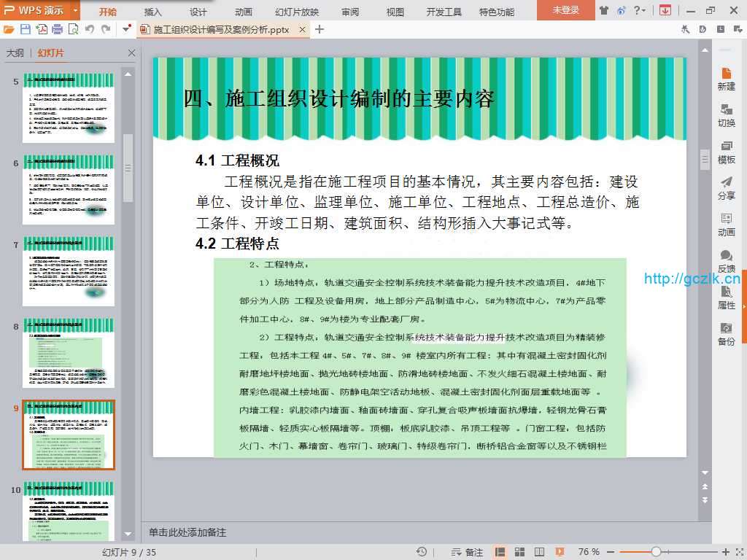Toggle the 备注 notes pane in status bar

point(468,552)
